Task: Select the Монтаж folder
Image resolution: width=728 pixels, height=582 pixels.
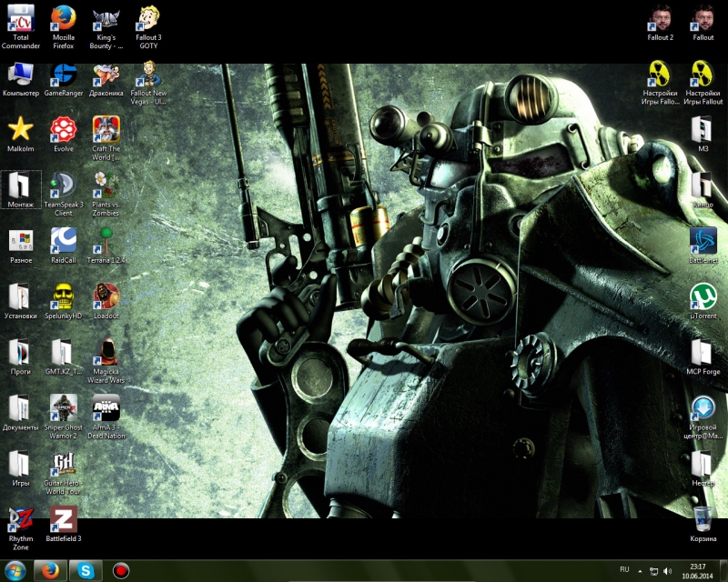Action: coord(20,190)
